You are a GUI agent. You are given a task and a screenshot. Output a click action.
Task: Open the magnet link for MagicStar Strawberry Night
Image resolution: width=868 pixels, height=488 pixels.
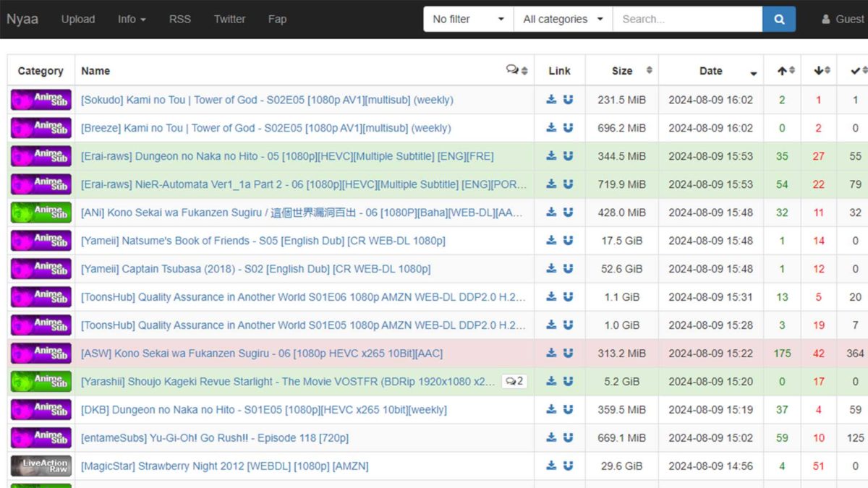(x=568, y=466)
